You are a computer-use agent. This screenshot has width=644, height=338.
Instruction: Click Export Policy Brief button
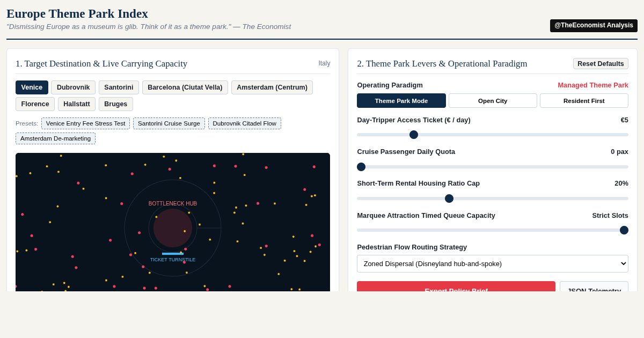[456, 286]
